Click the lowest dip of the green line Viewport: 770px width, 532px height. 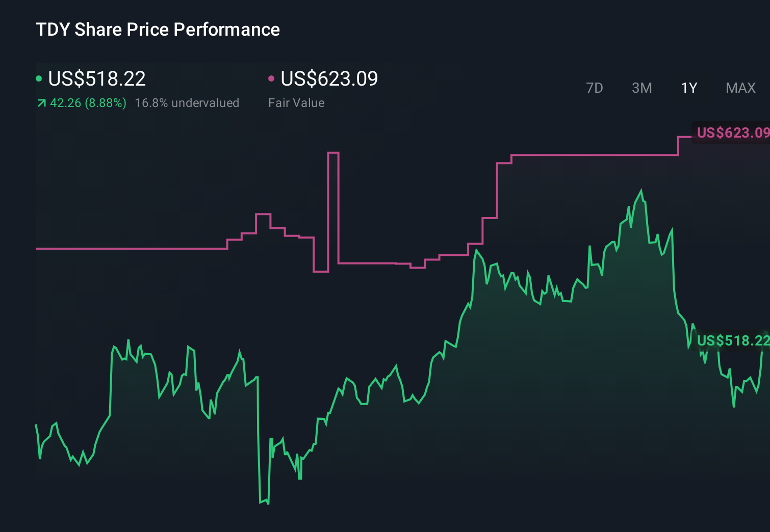(264, 503)
